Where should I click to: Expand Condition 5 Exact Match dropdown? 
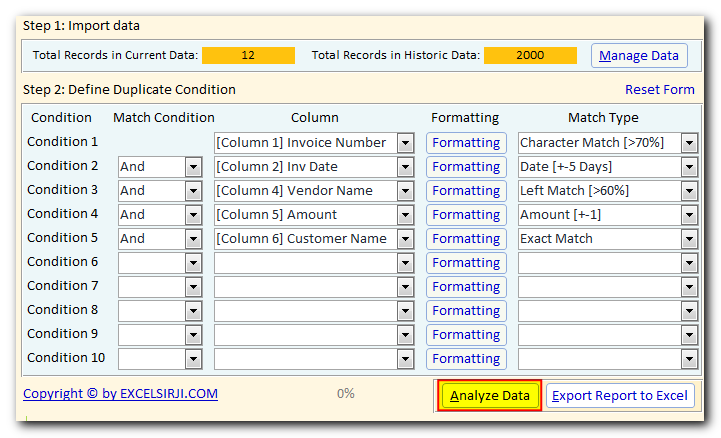point(689,239)
